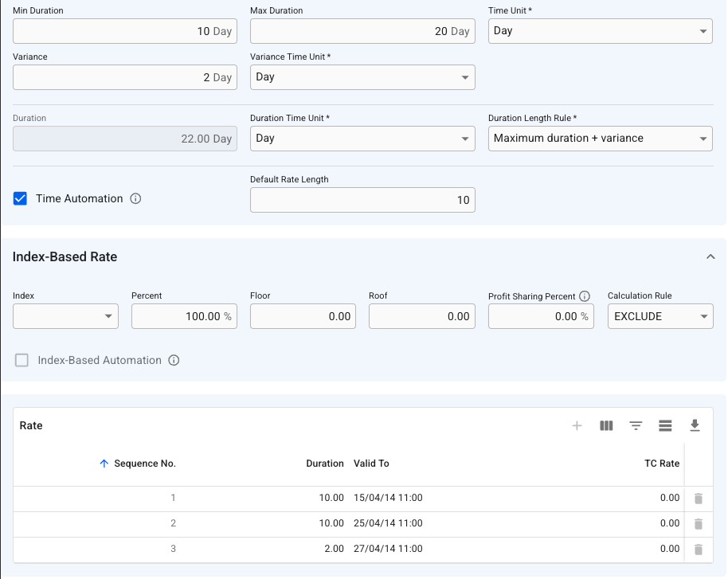Collapse the Index-Based Rate section
The width and height of the screenshot is (728, 579).
(x=710, y=257)
